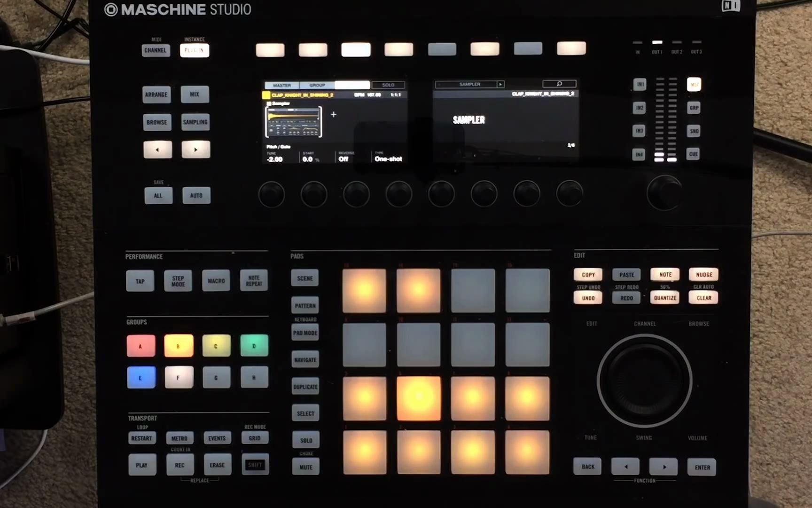Toggle STEP MODE button
The image size is (812, 508).
click(x=178, y=281)
